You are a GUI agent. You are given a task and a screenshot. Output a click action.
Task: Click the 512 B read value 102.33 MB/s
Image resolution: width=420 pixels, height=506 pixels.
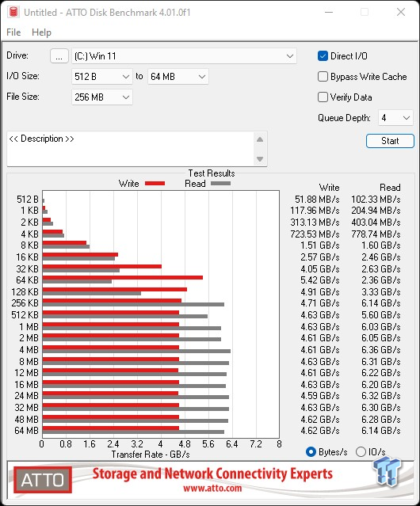376,200
